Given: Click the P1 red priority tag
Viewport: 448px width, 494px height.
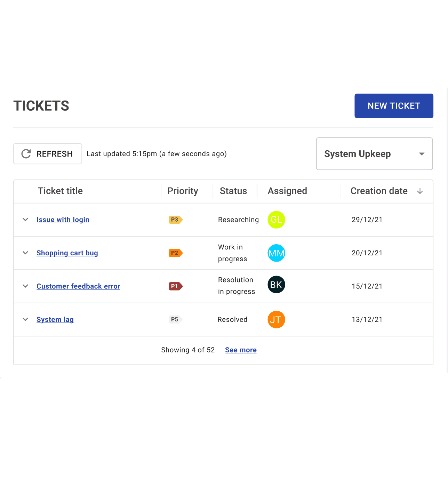Looking at the screenshot, I should click(x=176, y=286).
